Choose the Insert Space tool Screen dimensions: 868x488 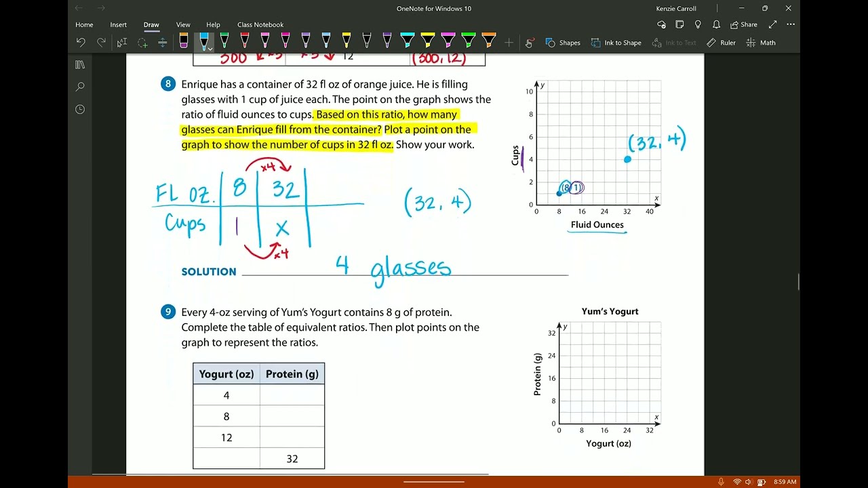click(163, 42)
